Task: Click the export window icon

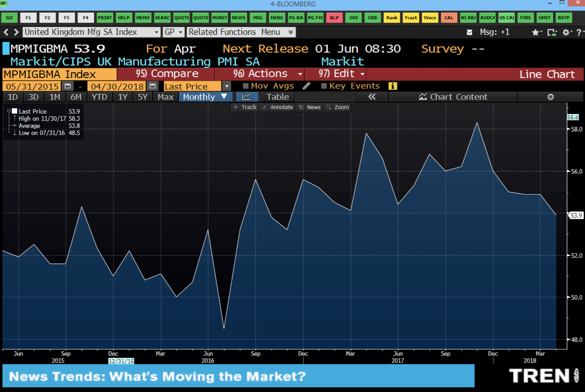Action: tap(552, 32)
